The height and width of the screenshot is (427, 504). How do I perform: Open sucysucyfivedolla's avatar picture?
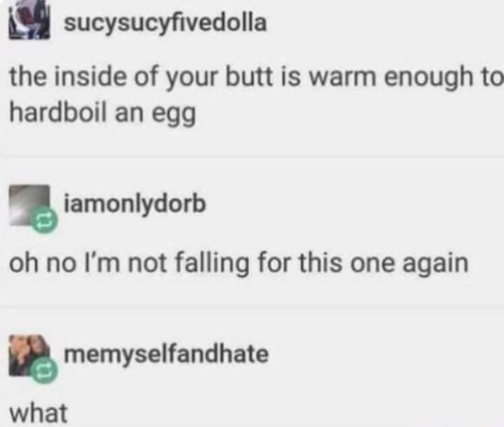click(29, 20)
